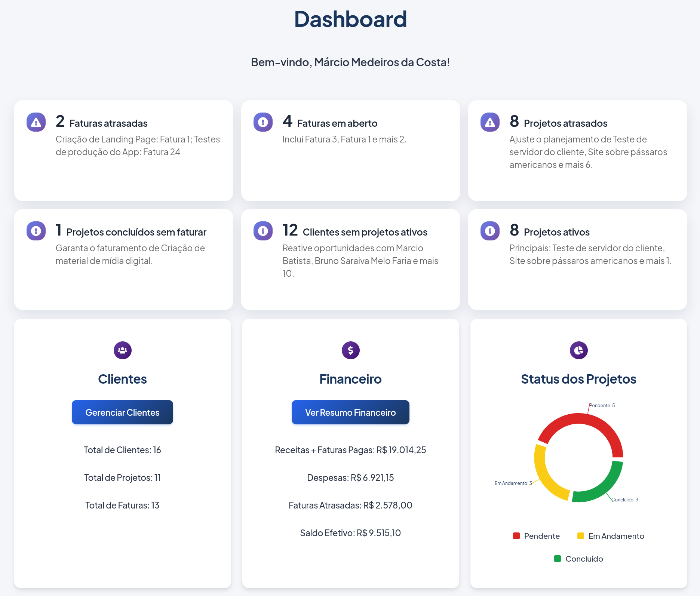Screen dimensions: 700x596
Task: Open the Financeiro section heading
Action: point(350,378)
